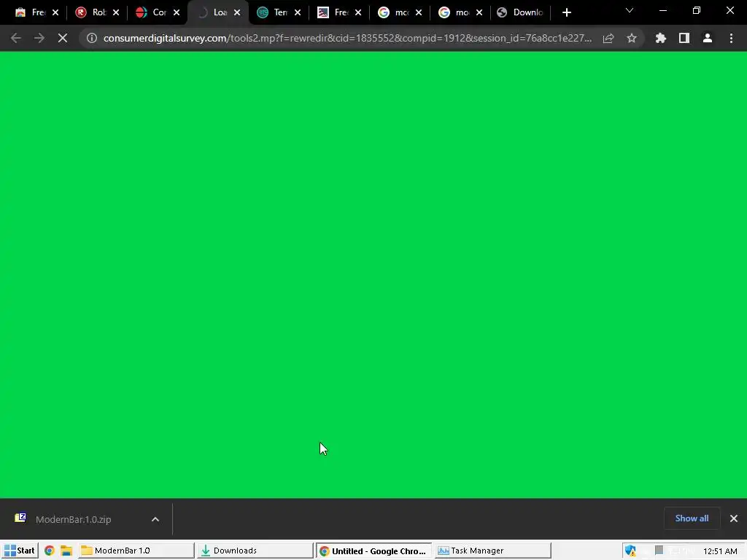Switch to Task Manager taskbar window
747x560 pixels.
tap(492, 551)
